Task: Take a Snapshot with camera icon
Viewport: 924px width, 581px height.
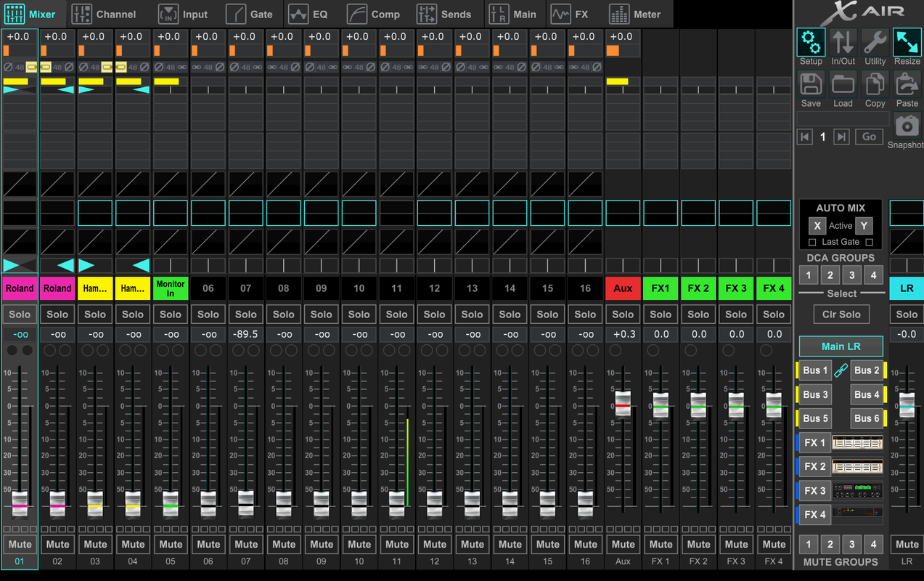Action: click(907, 126)
